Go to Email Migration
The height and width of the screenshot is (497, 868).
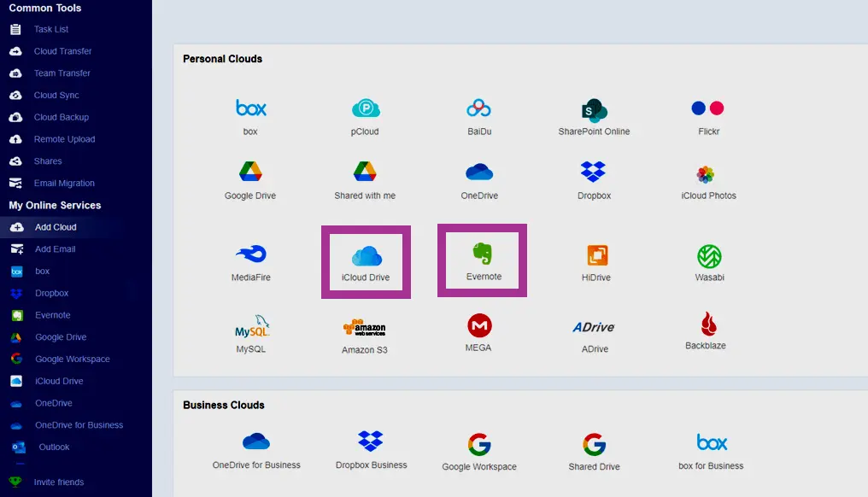64,184
